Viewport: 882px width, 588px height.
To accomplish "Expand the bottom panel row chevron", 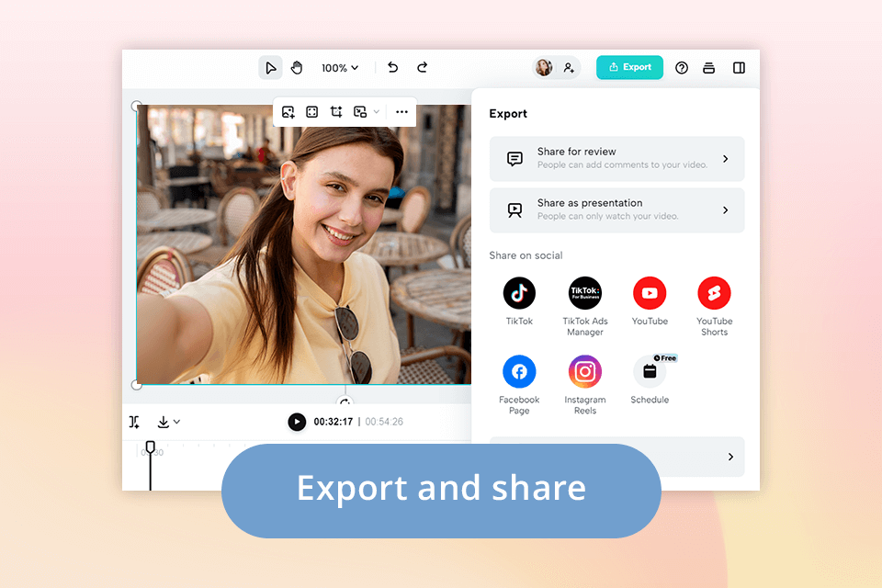I will 730,457.
